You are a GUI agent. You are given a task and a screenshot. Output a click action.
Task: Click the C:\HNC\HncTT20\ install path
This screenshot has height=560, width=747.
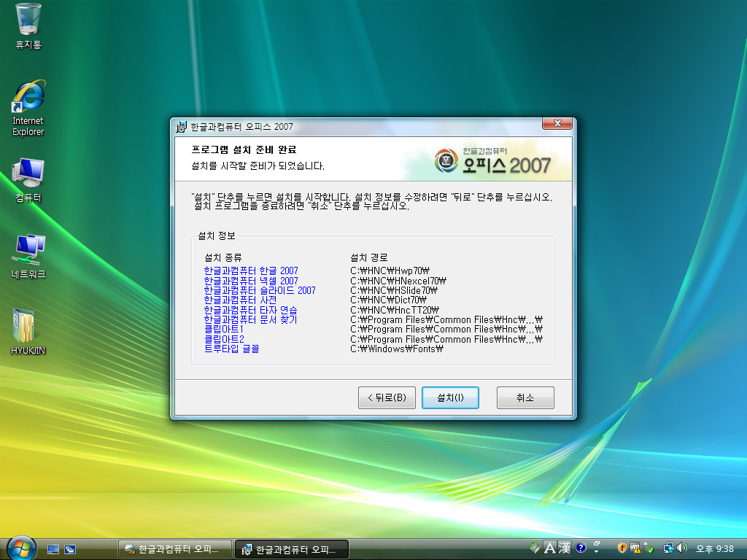(x=395, y=309)
